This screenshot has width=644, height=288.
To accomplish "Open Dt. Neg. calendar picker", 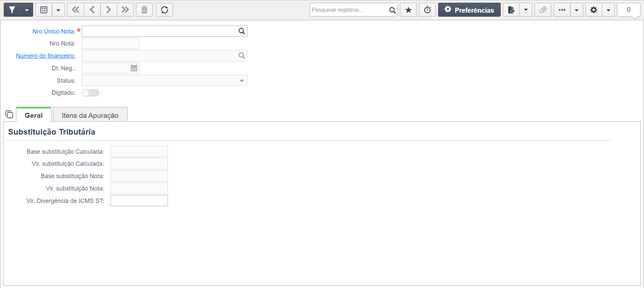I will click(134, 68).
